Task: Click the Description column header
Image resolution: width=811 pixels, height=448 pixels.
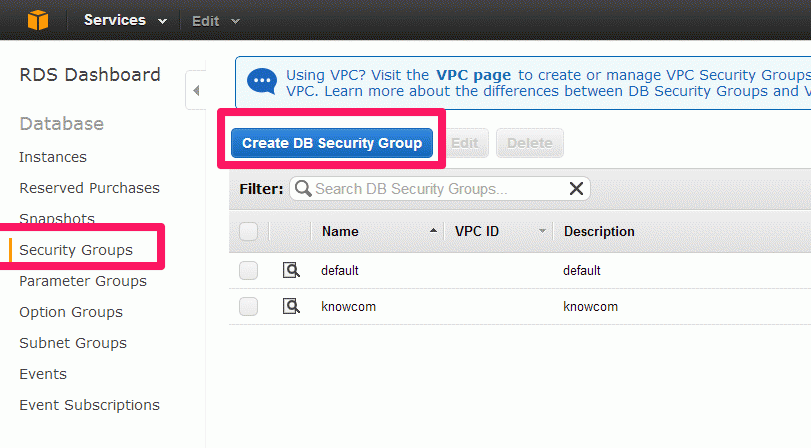Action: point(599,231)
